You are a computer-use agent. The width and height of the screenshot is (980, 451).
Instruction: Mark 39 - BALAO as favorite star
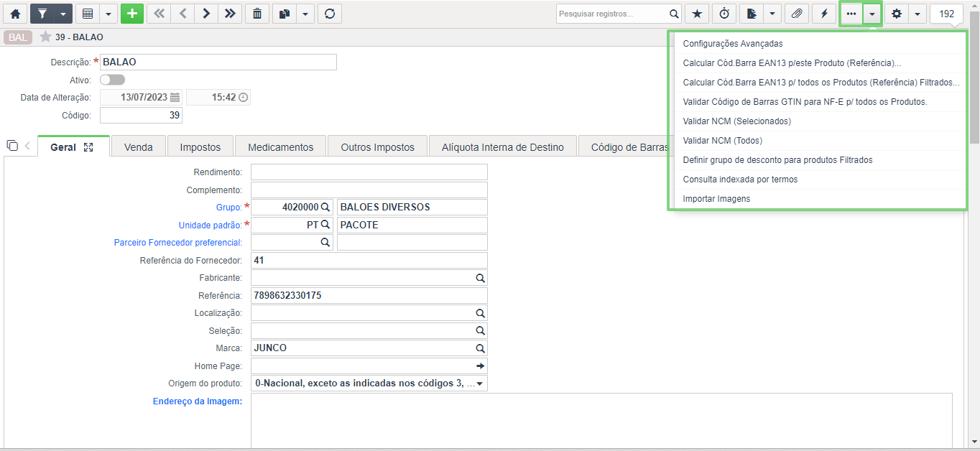coord(45,37)
